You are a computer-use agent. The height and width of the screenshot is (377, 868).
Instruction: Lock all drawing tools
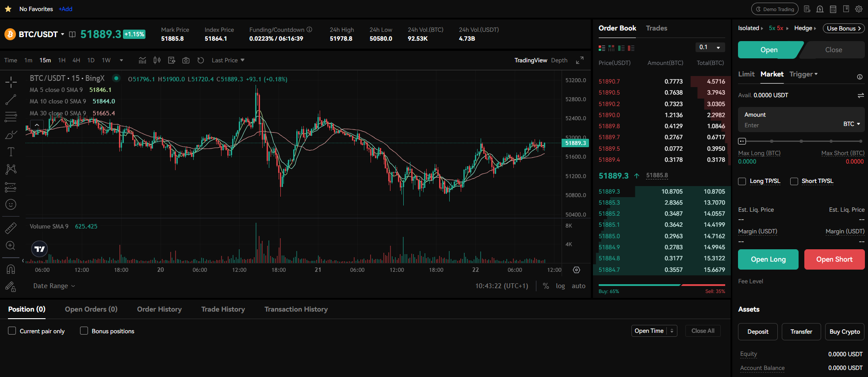(x=11, y=287)
